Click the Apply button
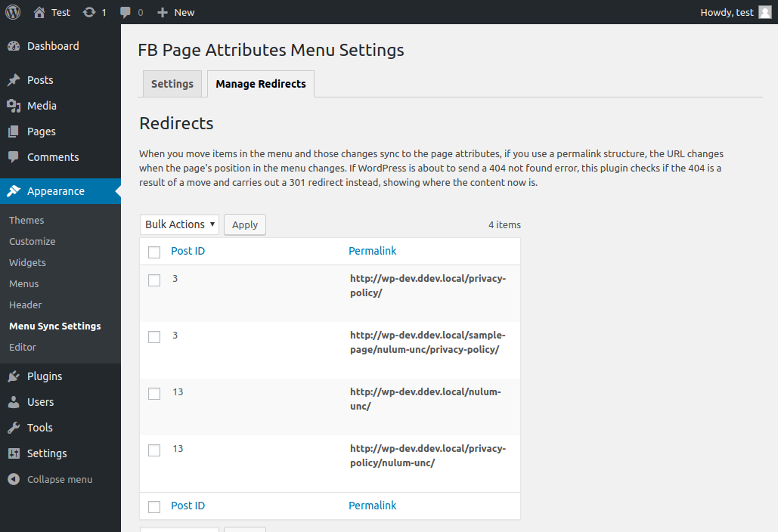The height and width of the screenshot is (532, 778). [x=245, y=224]
